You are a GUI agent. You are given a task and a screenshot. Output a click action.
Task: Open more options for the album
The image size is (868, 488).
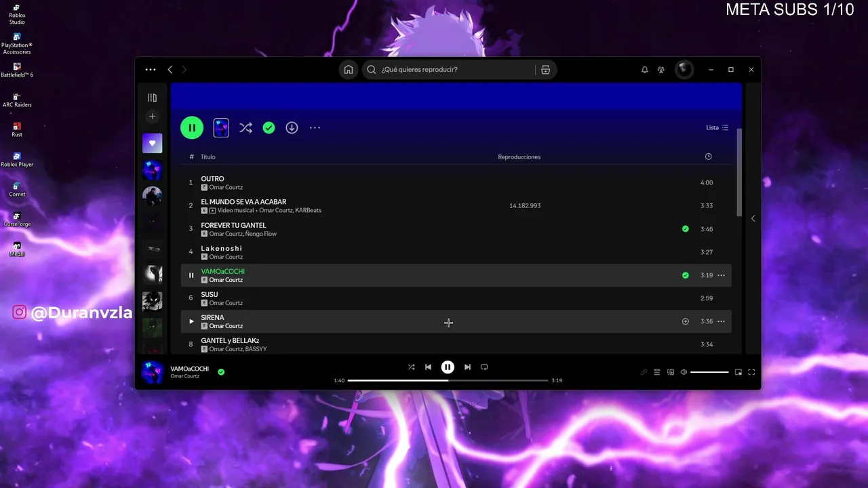[x=315, y=127]
